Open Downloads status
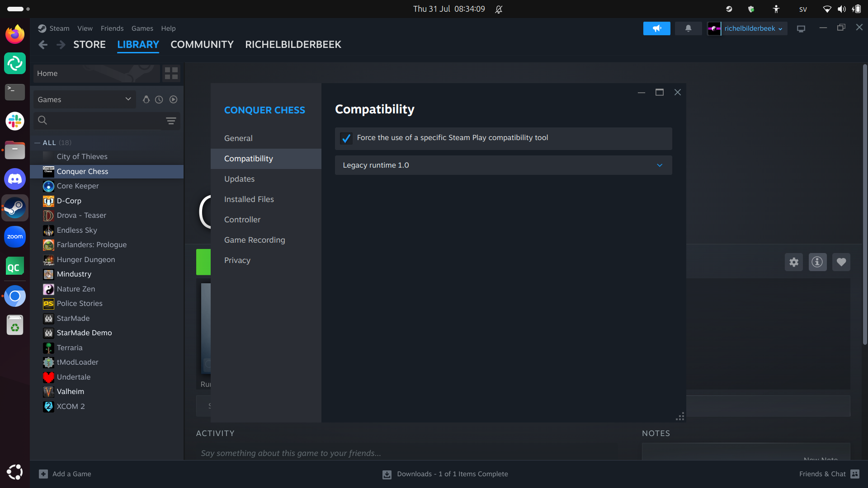This screenshot has width=868, height=488. 445,474
